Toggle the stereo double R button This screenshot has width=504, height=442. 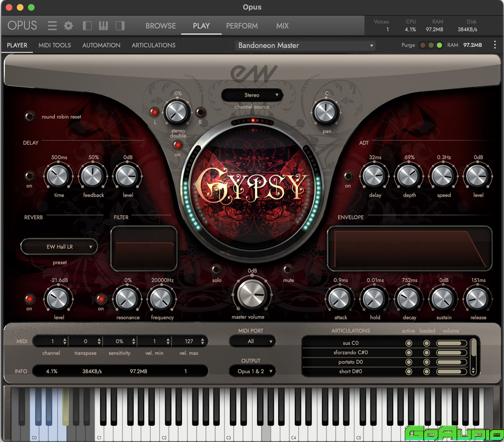pos(200,112)
